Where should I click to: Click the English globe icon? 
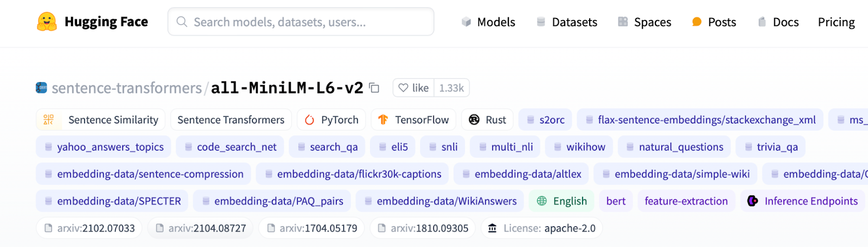point(541,201)
